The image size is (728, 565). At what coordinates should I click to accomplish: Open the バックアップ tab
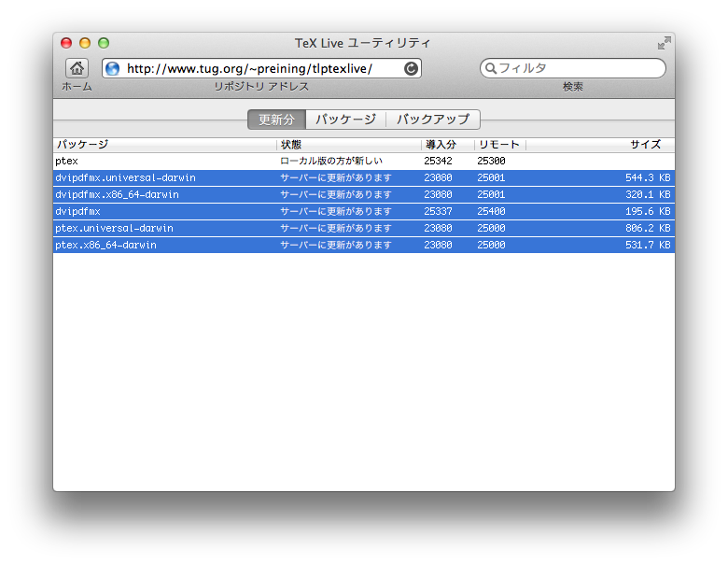pos(433,120)
